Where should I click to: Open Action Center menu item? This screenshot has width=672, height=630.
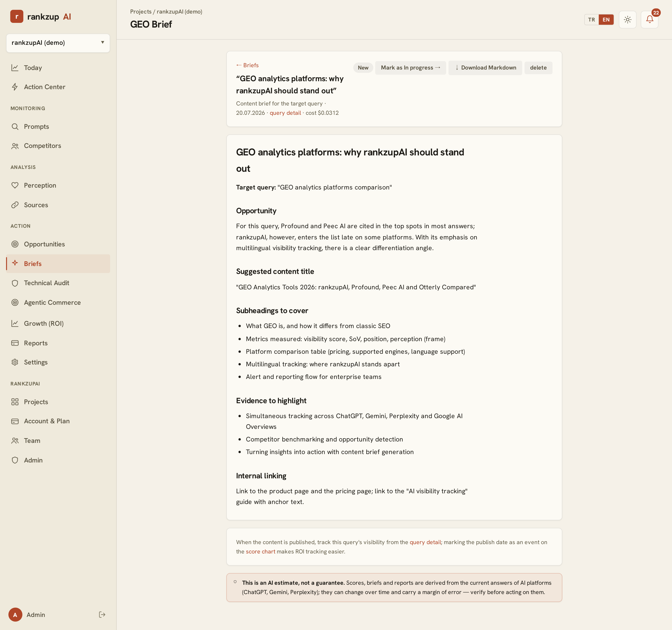(58, 87)
